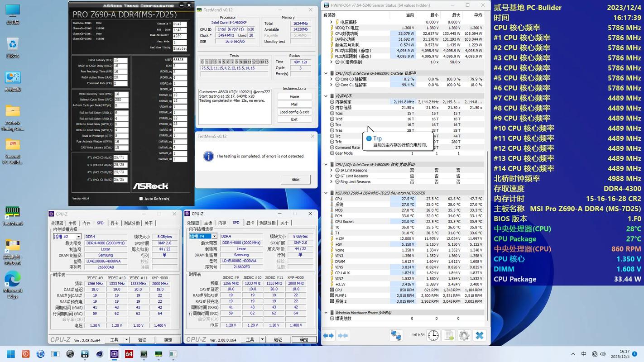
Task: Open the 插槽 #2 slot selector in CPU-Z
Action: [67, 236]
